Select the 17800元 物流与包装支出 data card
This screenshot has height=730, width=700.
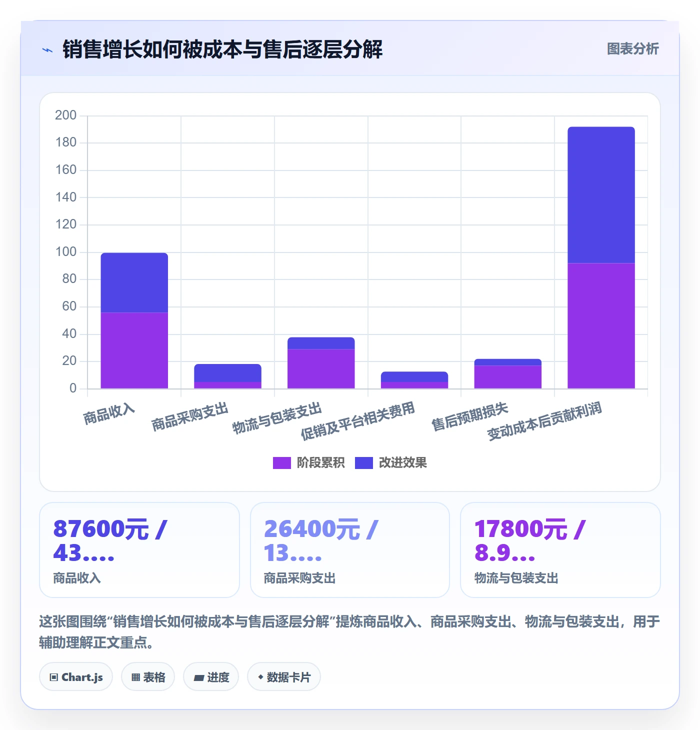560,550
